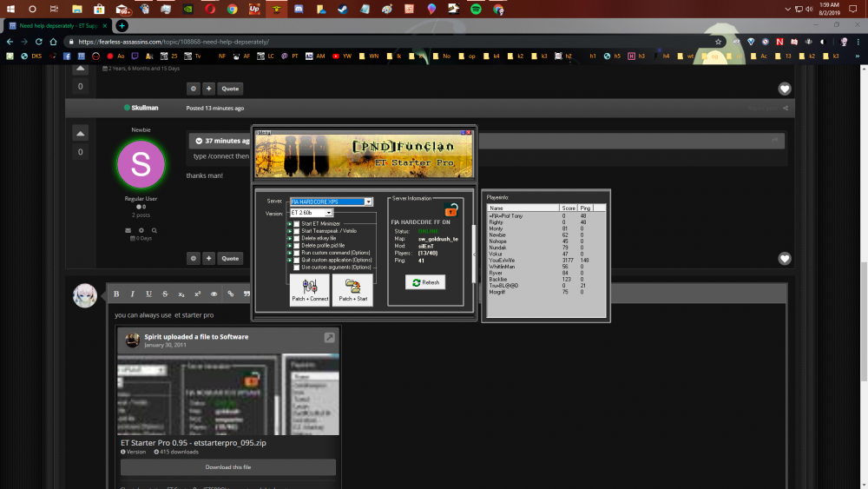This screenshot has width=868, height=489.
Task: Click the plus multiquote button on Skullman's post
Action: click(208, 258)
